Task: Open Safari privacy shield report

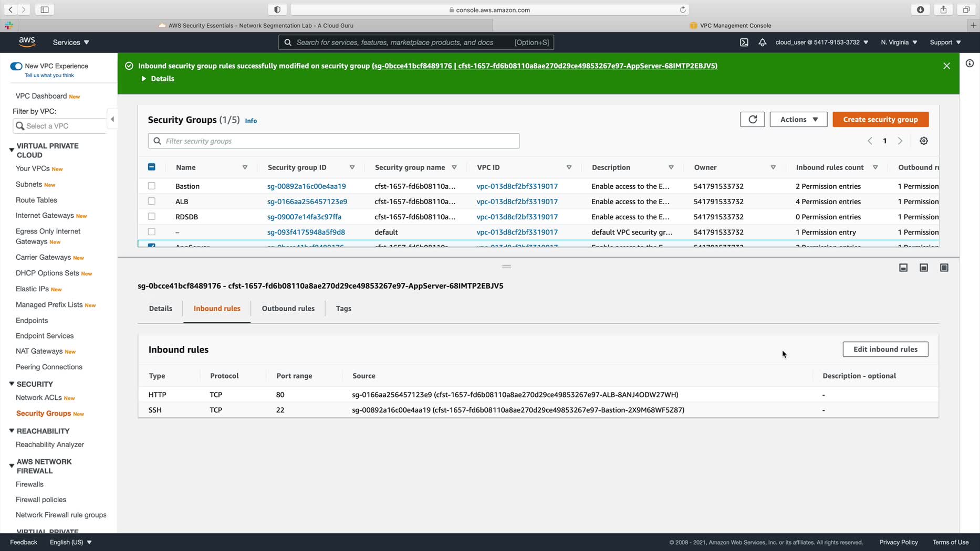Action: pos(277,9)
